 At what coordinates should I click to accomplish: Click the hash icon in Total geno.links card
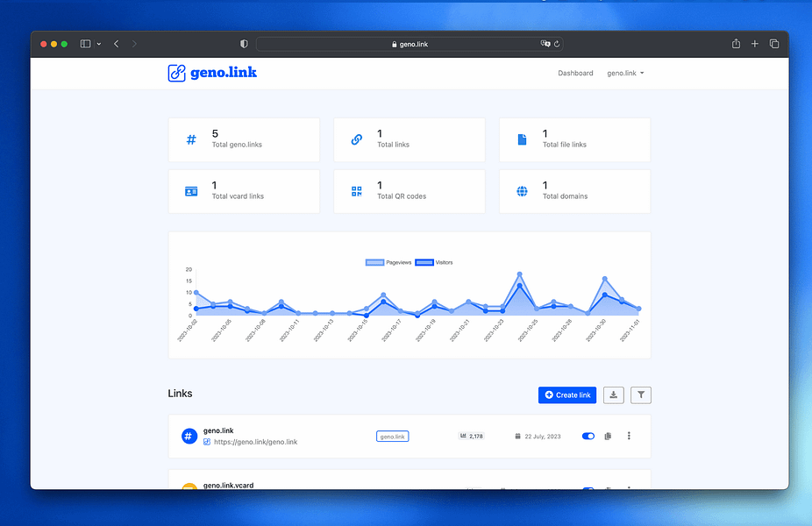tap(191, 139)
